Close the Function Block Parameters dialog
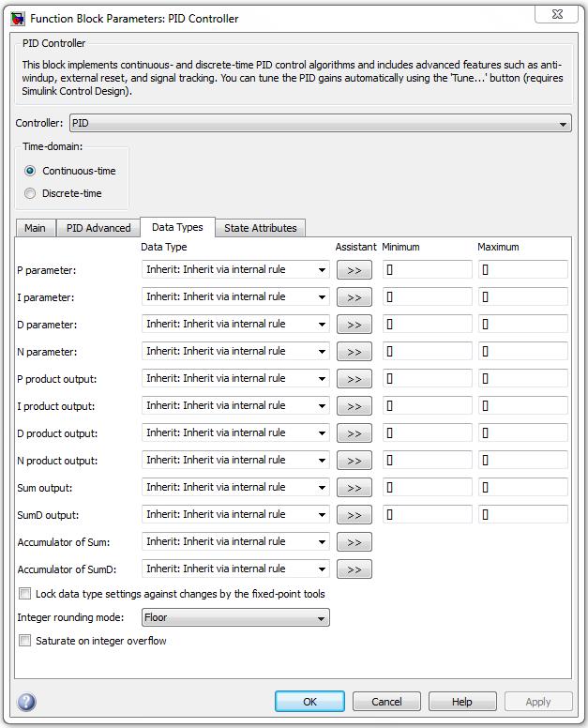 [x=557, y=14]
